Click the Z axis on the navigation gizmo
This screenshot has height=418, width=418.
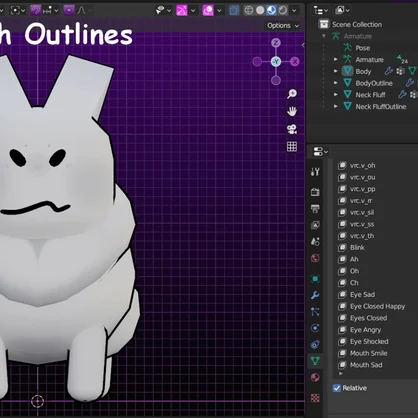(x=276, y=43)
